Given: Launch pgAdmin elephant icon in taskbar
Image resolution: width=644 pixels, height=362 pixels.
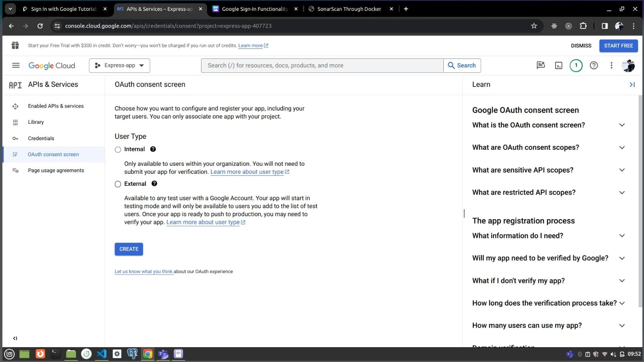Looking at the screenshot, I should (132, 354).
